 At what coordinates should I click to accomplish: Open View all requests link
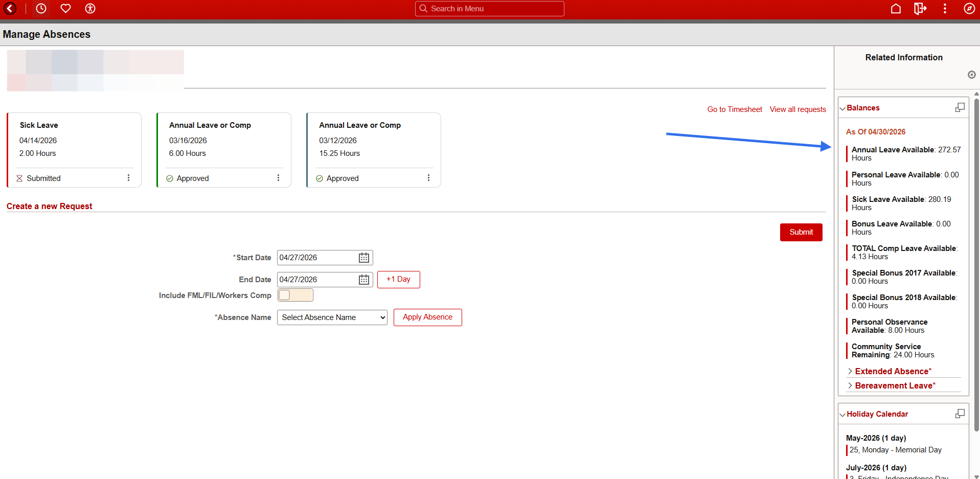(798, 109)
